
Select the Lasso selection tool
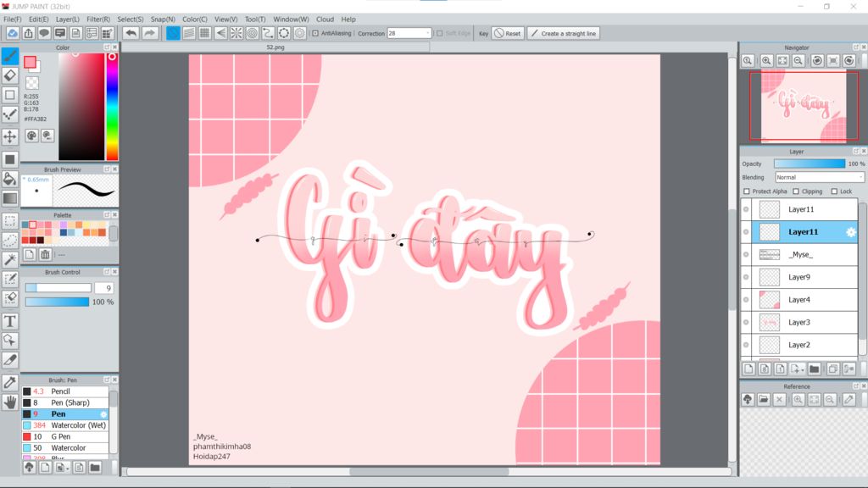tap(10, 240)
